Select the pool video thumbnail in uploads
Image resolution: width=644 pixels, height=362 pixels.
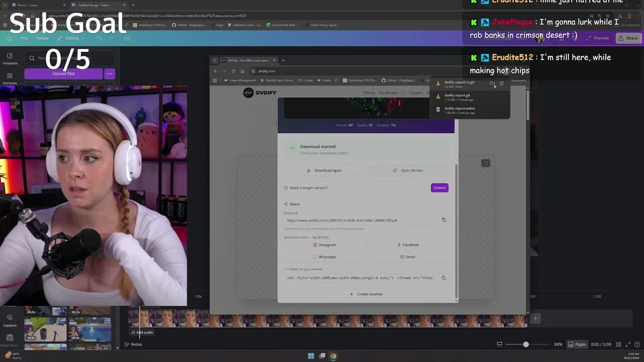(90, 329)
